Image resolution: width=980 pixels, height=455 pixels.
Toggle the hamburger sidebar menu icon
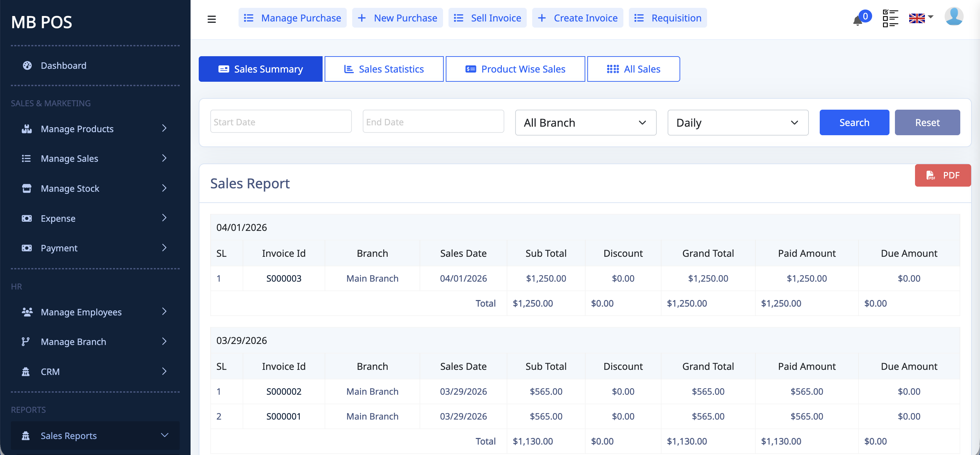(212, 19)
